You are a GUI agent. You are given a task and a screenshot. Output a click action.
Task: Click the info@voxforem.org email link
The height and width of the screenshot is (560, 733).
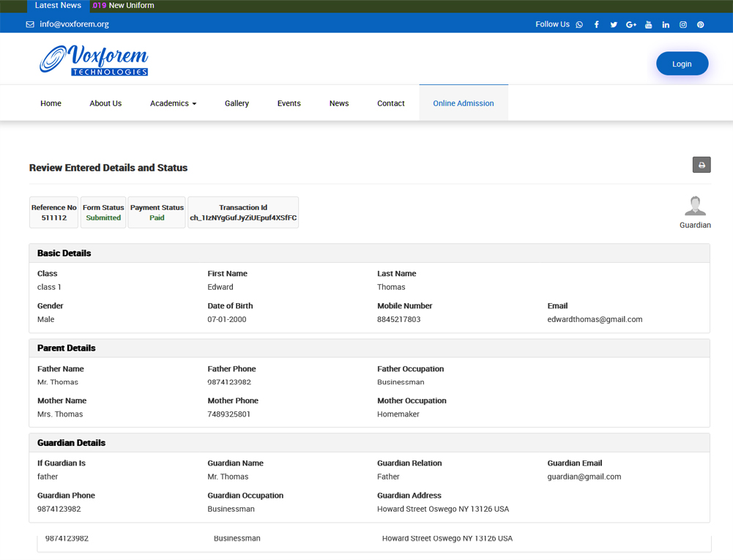click(74, 24)
